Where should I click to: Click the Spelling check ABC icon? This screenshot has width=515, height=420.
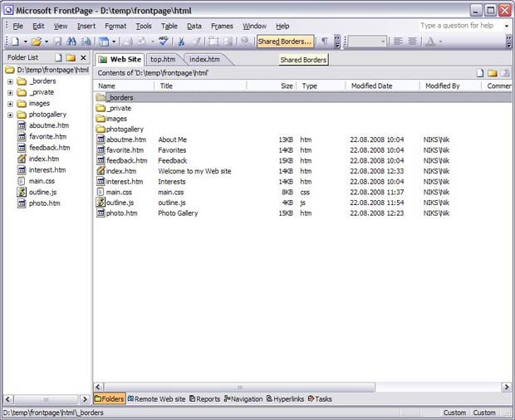click(x=164, y=42)
